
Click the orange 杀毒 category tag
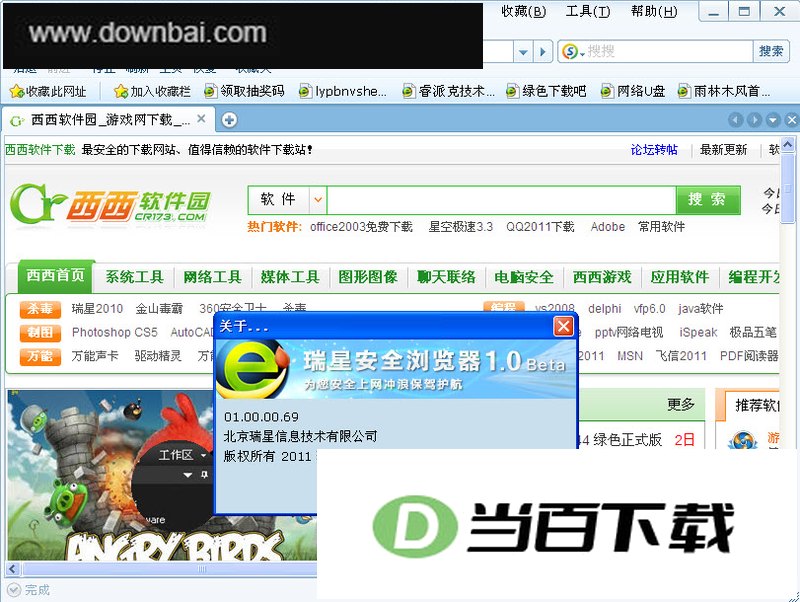coord(40,309)
